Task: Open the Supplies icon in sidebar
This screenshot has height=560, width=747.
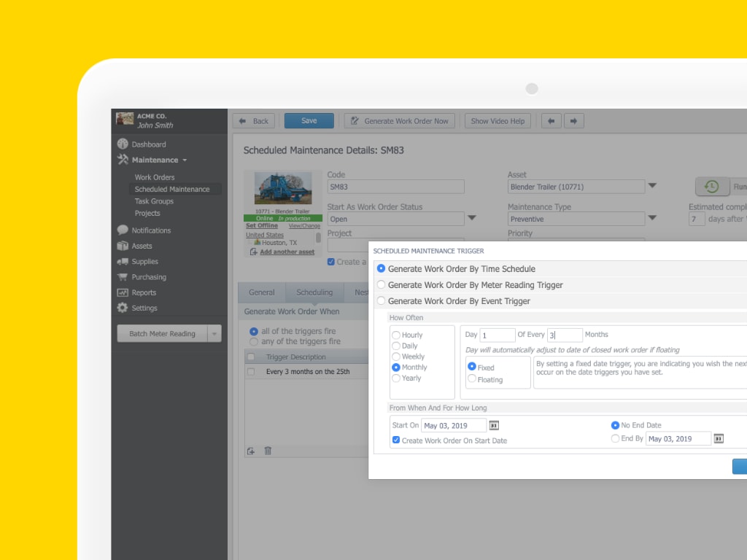Action: pyautogui.click(x=123, y=262)
